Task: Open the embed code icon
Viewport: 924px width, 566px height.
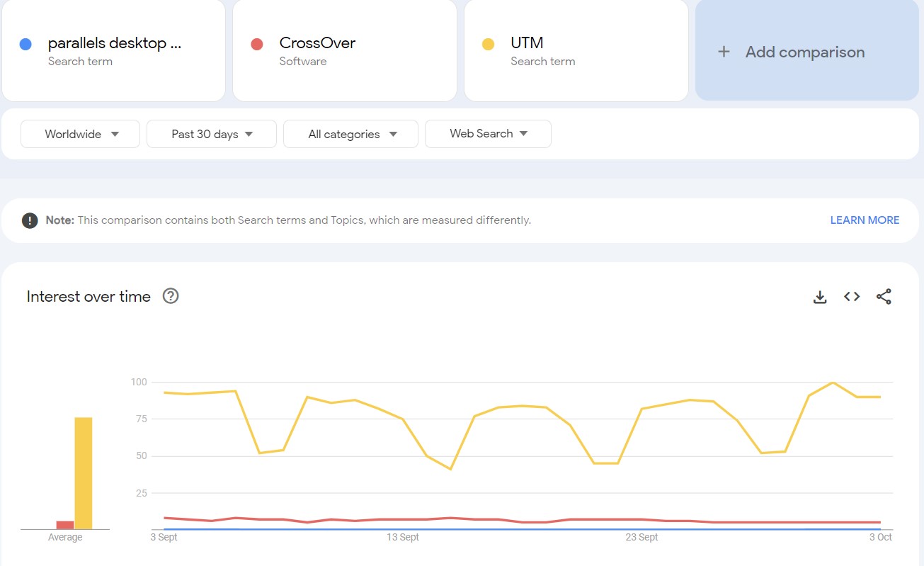Action: coord(852,297)
